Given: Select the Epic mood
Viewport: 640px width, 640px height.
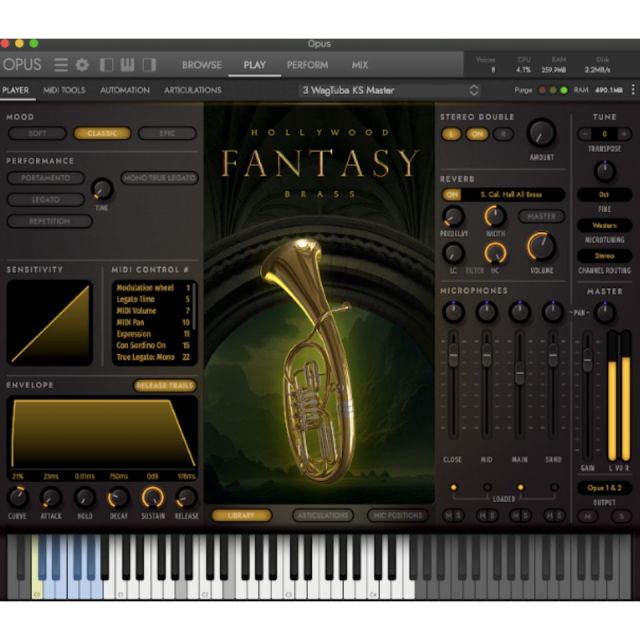Looking at the screenshot, I should [x=167, y=133].
